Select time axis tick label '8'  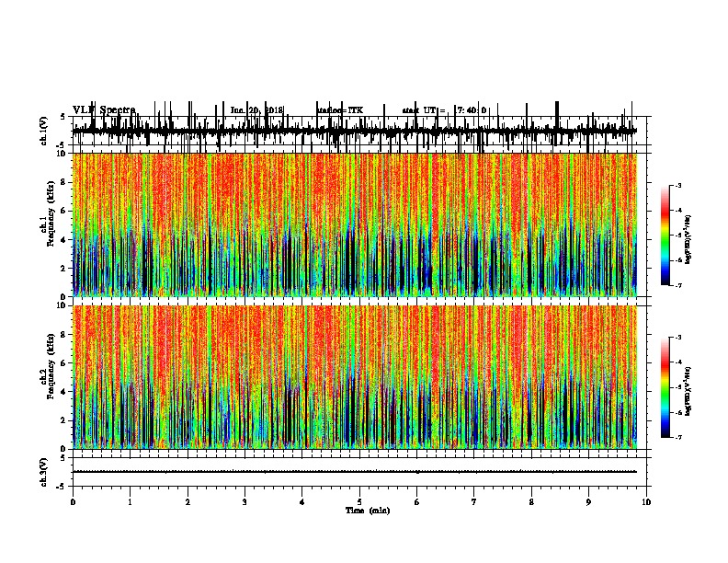pyautogui.click(x=531, y=502)
